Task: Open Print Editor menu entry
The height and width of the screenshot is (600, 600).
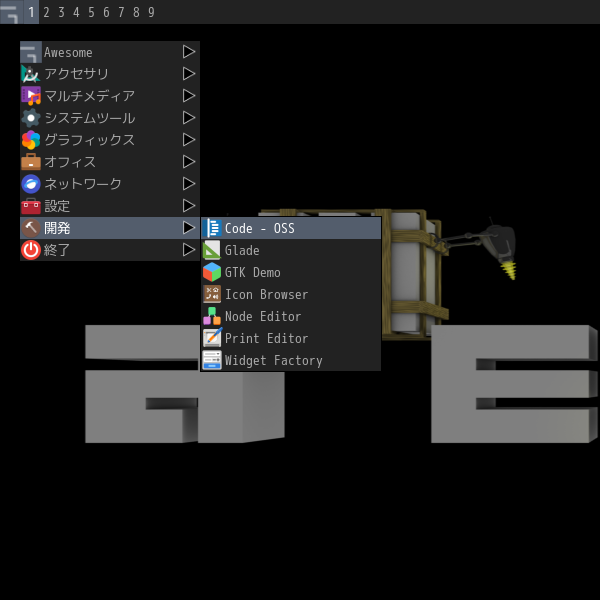Action: (291, 338)
